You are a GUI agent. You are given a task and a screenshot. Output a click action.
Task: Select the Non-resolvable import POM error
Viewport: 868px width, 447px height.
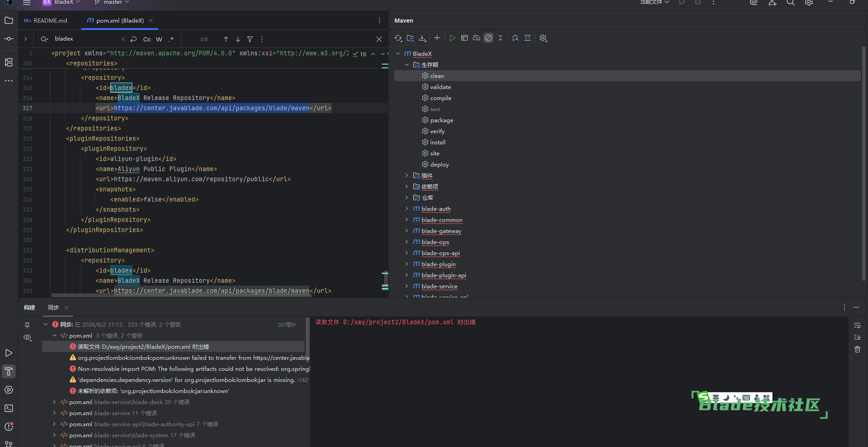[190, 369]
